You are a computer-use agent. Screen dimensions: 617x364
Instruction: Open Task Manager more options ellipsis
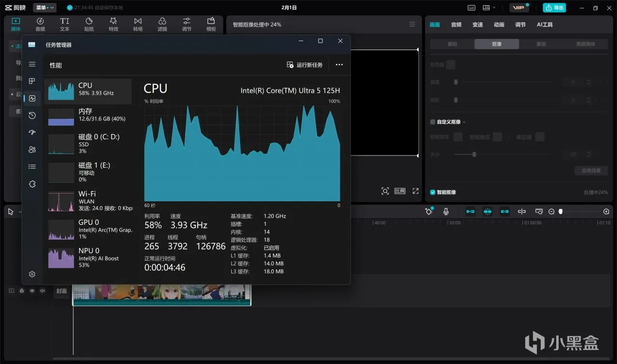(x=339, y=65)
